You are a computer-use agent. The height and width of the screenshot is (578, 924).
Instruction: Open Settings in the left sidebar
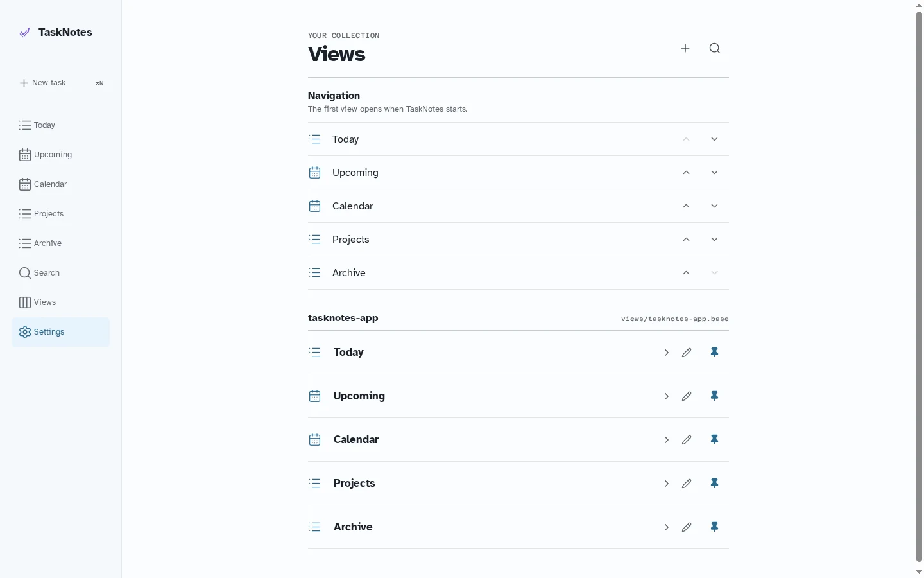[x=60, y=332]
